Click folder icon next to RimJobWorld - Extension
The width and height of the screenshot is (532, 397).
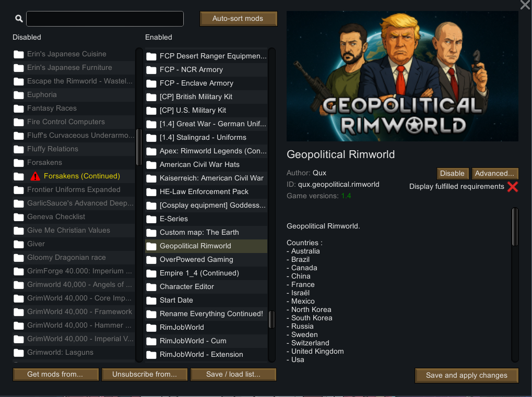[x=151, y=355]
